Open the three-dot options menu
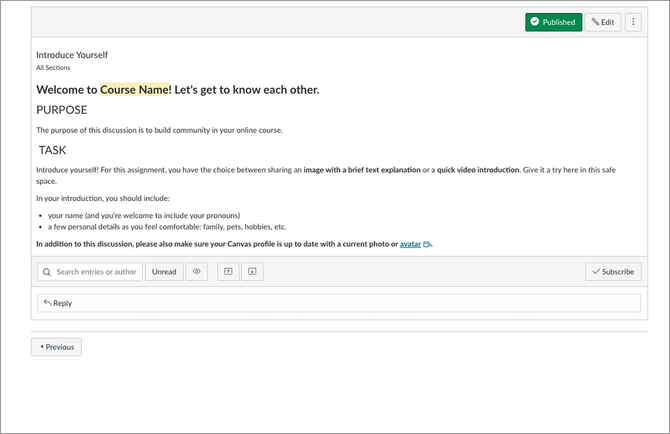 pos(633,22)
